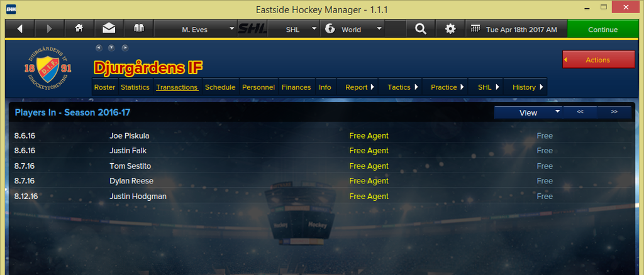Image resolution: width=644 pixels, height=275 pixels.
Task: Open the search magnifying glass icon
Action: 421,29
